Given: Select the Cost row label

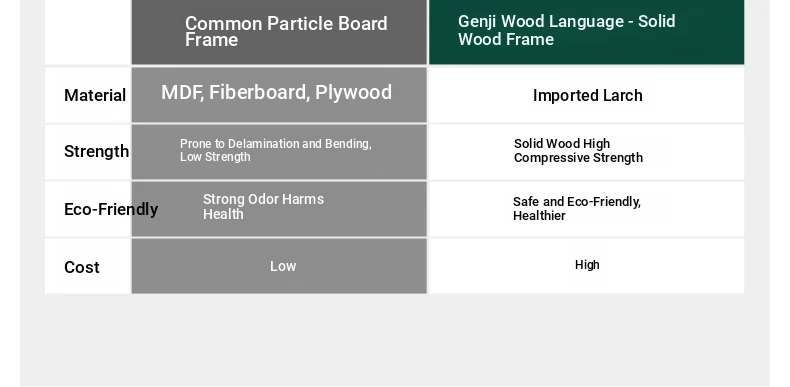Looking at the screenshot, I should point(82,267).
